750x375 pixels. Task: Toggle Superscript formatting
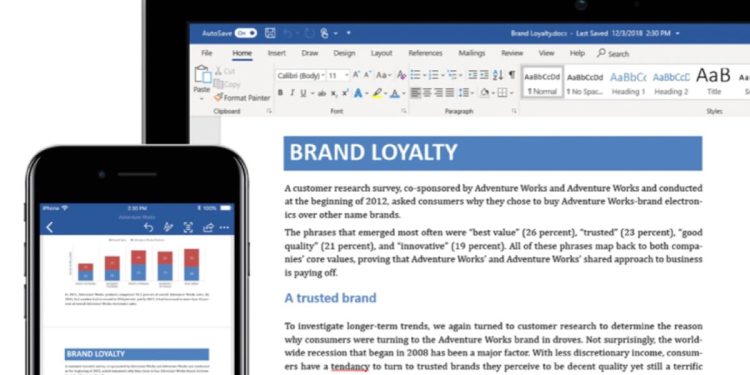(344, 93)
